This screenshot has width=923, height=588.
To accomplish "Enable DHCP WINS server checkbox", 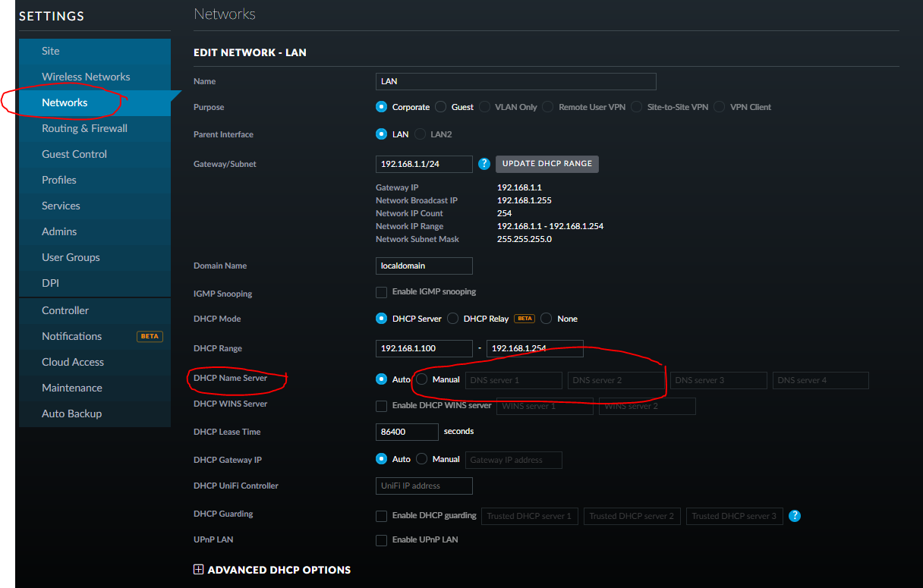I will 382,406.
